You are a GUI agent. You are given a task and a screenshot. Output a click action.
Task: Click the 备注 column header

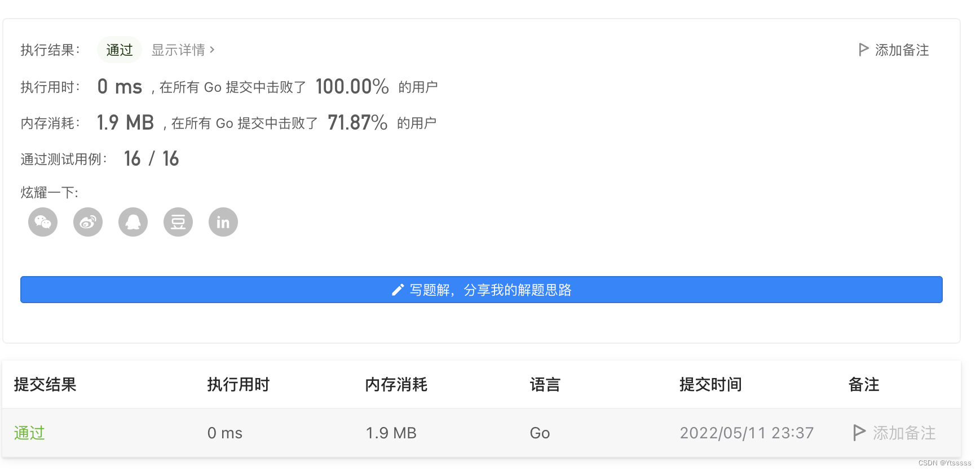(864, 384)
